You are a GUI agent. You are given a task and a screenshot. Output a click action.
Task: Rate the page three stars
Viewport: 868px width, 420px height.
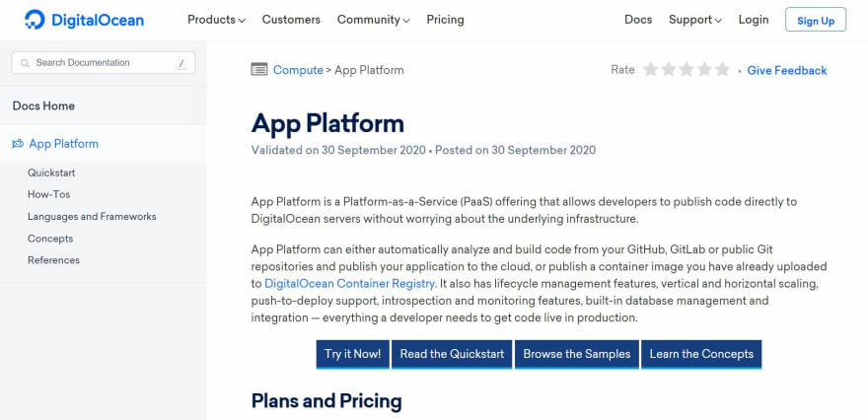[x=687, y=70]
